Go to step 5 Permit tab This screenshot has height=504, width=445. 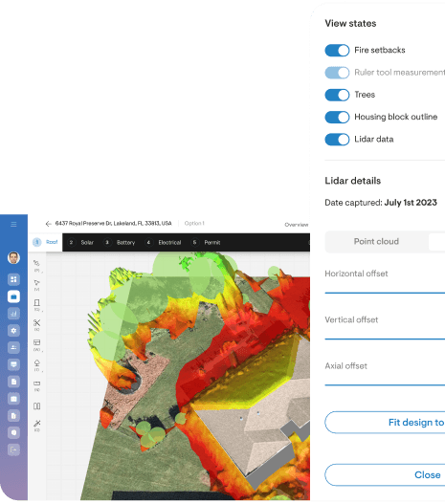206,242
